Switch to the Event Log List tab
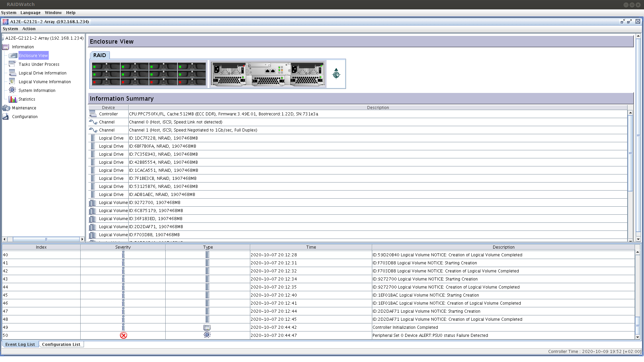 (20, 345)
